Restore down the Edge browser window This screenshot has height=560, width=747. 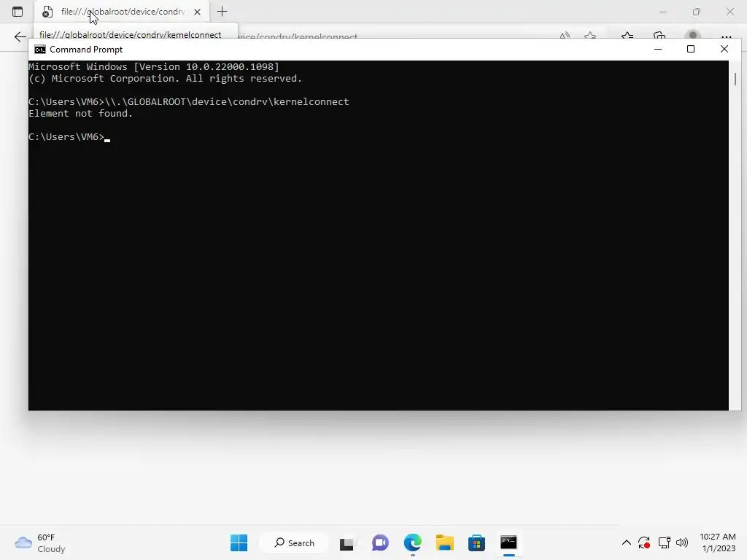(x=697, y=12)
